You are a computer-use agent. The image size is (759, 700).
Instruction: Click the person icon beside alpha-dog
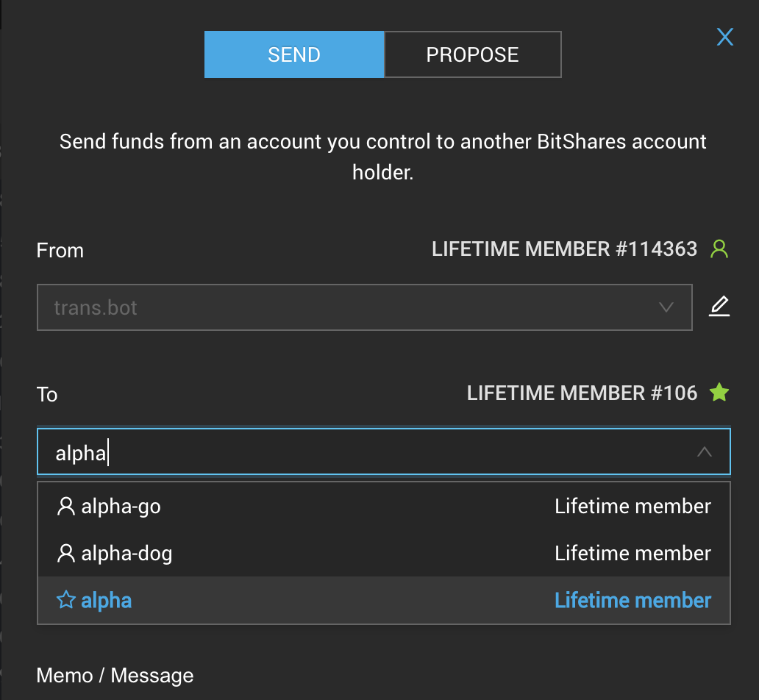(66, 554)
